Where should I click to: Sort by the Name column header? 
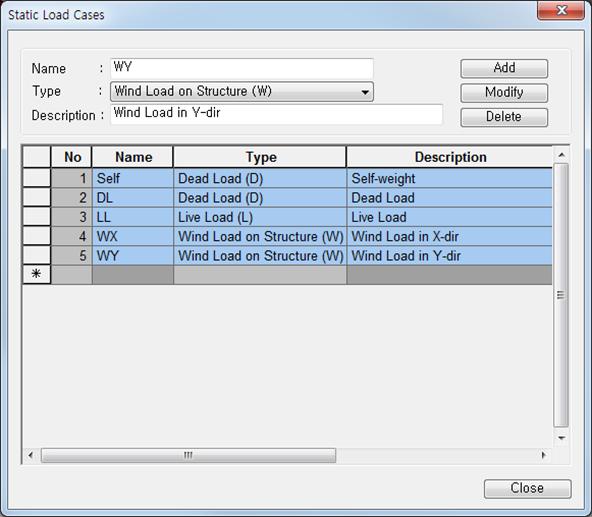(133, 157)
